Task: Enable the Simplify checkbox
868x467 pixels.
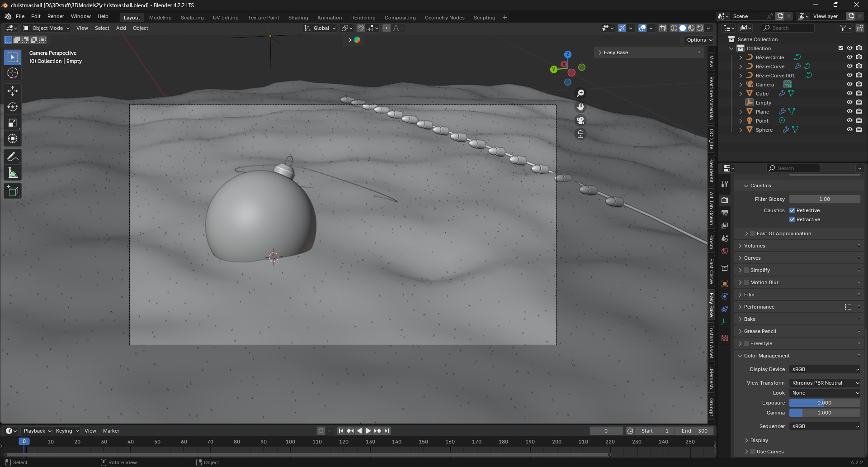Action: [x=746, y=270]
